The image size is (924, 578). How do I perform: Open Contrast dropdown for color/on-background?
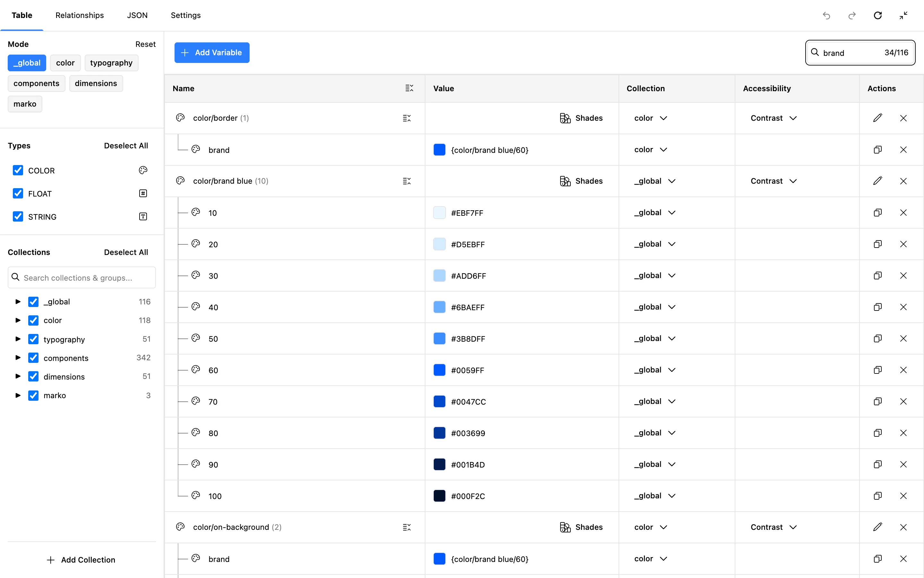point(774,527)
